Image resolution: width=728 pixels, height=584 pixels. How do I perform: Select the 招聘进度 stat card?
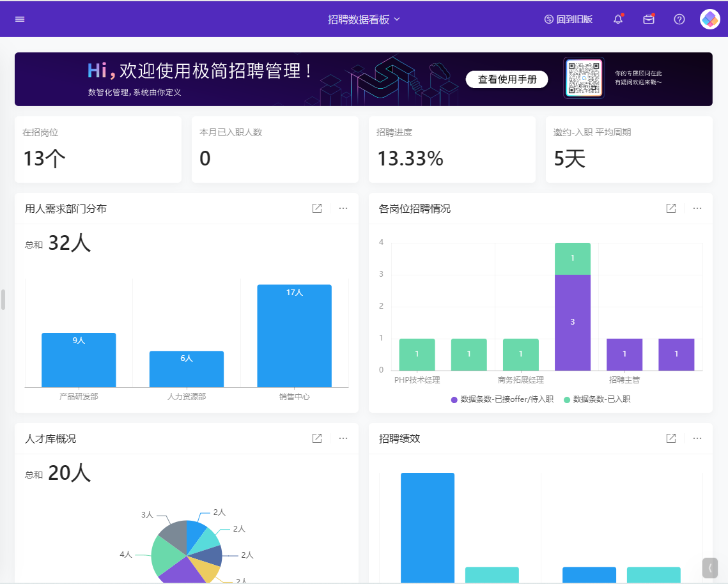[452, 150]
